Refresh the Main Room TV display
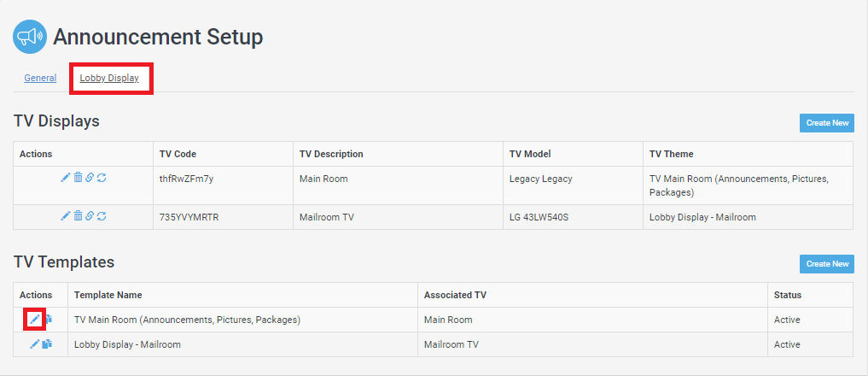Screen dimensions: 868x376 [102, 178]
